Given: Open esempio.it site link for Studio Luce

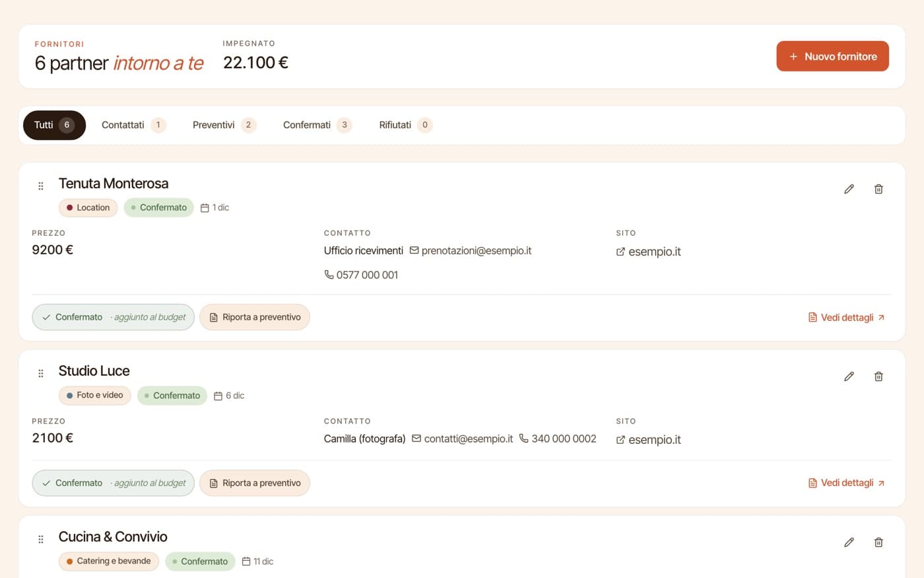Looking at the screenshot, I should coord(648,440).
